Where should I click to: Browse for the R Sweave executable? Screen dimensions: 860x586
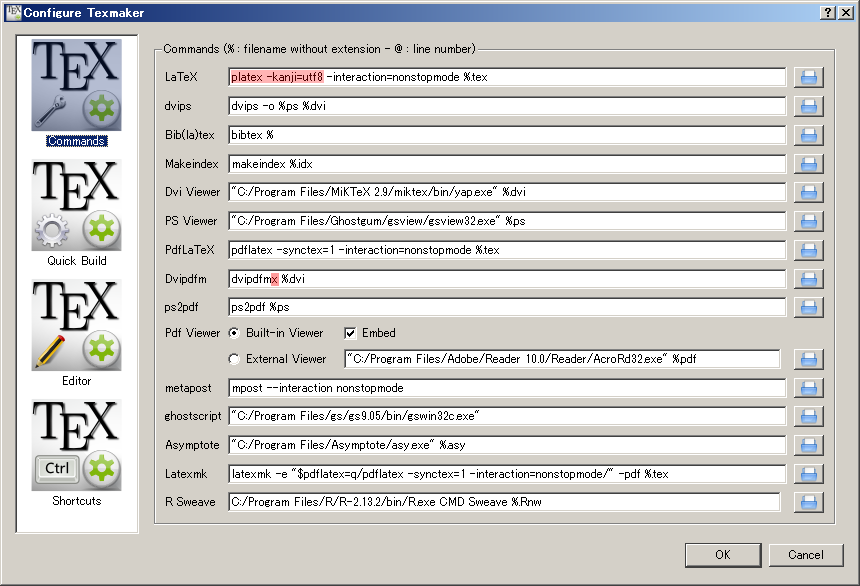point(808,502)
